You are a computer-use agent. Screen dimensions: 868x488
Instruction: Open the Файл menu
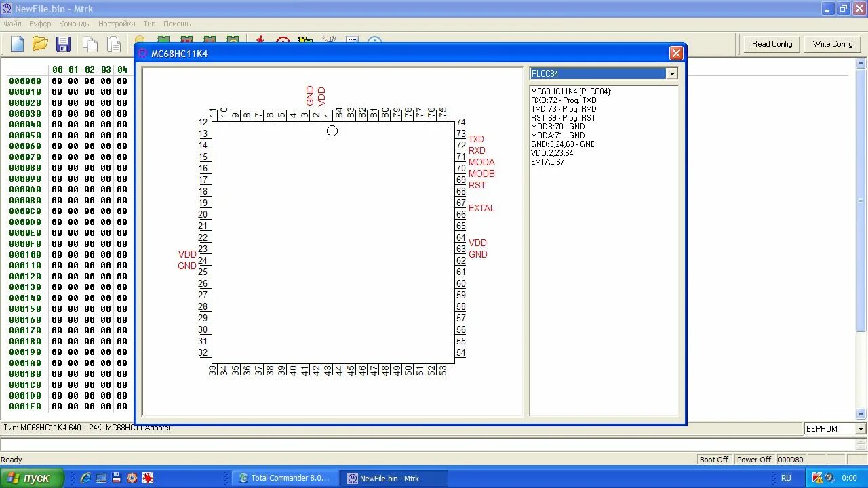[12, 24]
